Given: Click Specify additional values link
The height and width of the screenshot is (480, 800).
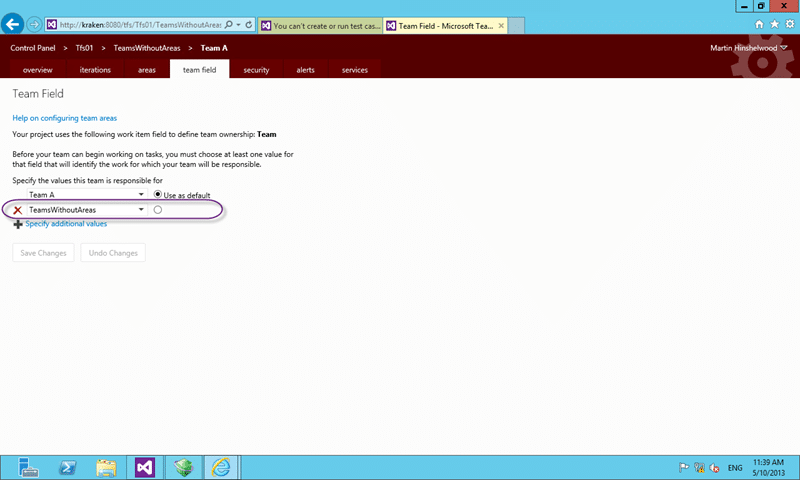Looking at the screenshot, I should click(66, 223).
